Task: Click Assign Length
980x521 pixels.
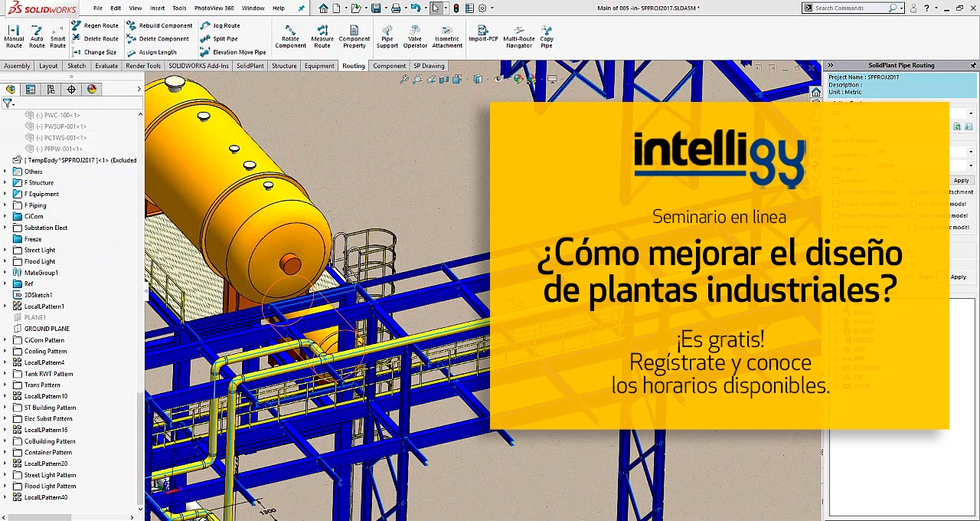Action: click(x=152, y=52)
